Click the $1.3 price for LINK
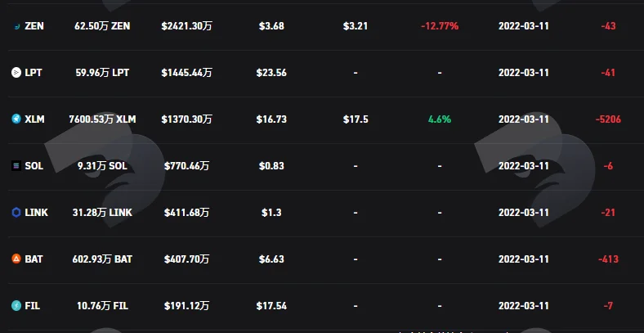The image size is (644, 333). (271, 213)
